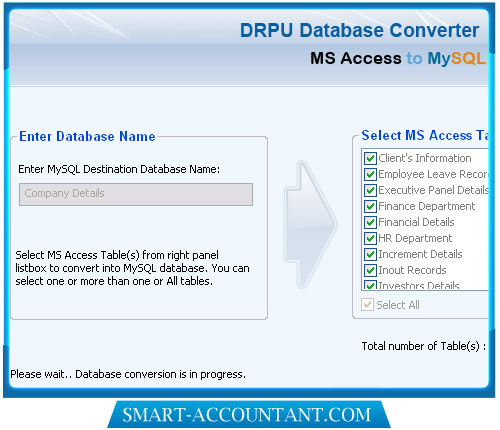The width and height of the screenshot is (500, 430).
Task: Click the large arrow graphic between panels
Action: click(310, 225)
